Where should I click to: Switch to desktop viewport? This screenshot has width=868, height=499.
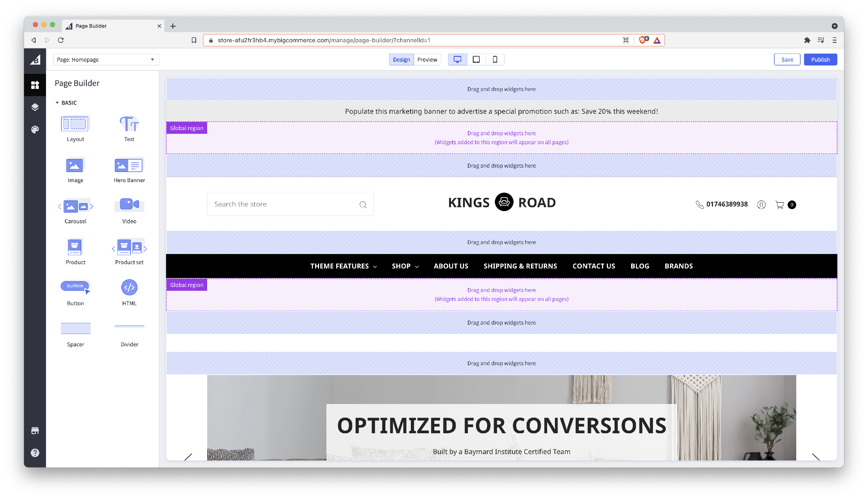click(457, 59)
